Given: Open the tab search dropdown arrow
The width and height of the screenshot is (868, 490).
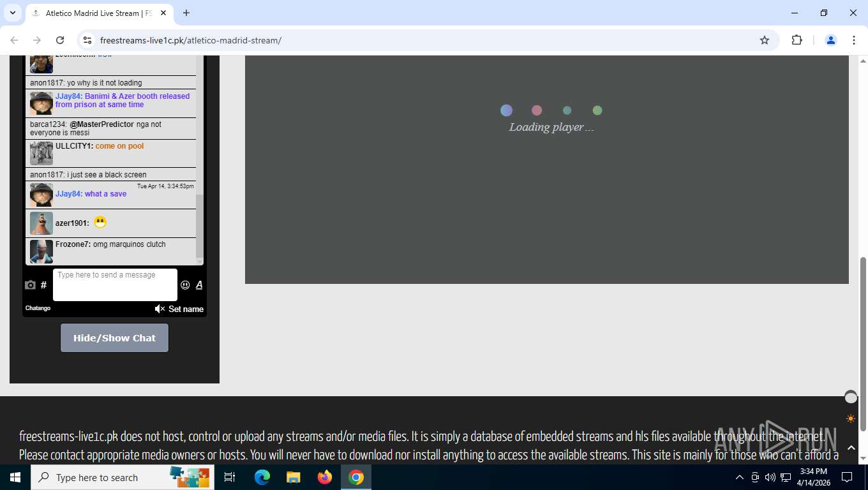Looking at the screenshot, I should [12, 13].
